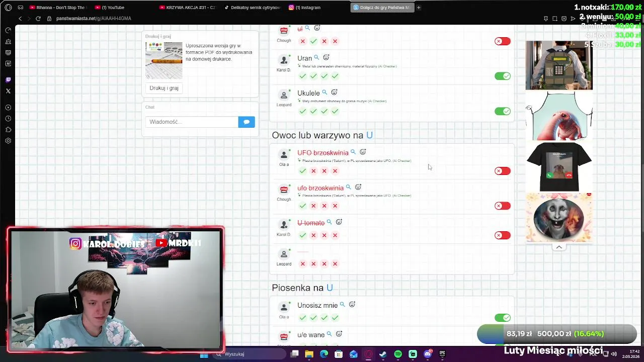Image resolution: width=644 pixels, height=362 pixels.
Task: Toggle switch for Chough's crossed-out ul answer
Action: tap(503, 41)
